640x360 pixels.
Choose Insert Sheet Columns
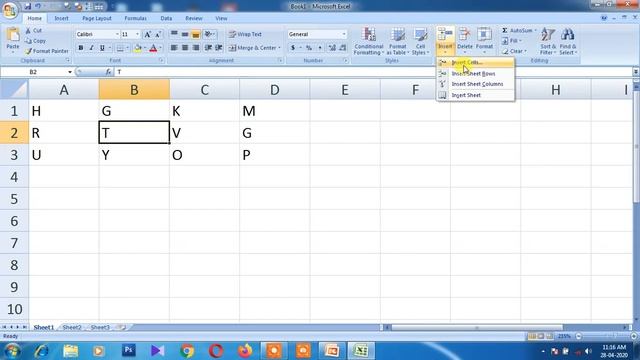click(x=476, y=84)
